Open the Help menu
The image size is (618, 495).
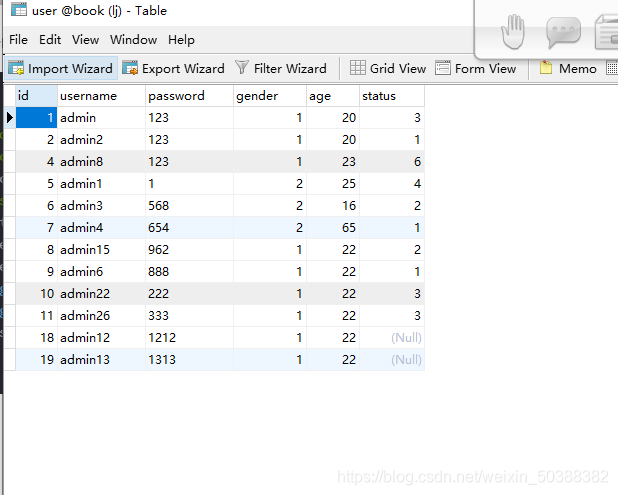[x=181, y=40]
